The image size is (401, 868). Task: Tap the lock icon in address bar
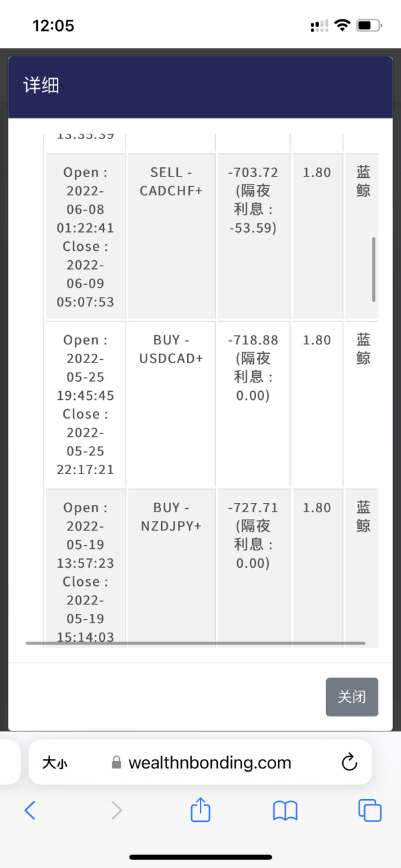116,763
